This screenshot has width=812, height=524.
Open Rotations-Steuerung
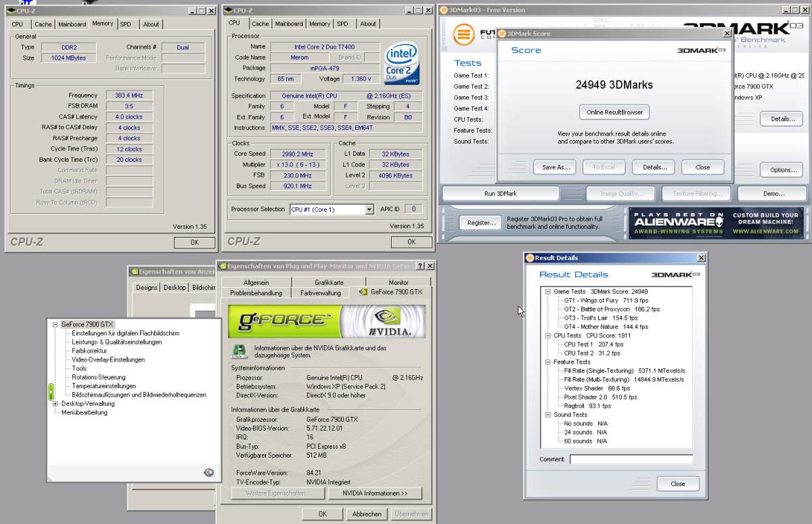pyautogui.click(x=99, y=377)
